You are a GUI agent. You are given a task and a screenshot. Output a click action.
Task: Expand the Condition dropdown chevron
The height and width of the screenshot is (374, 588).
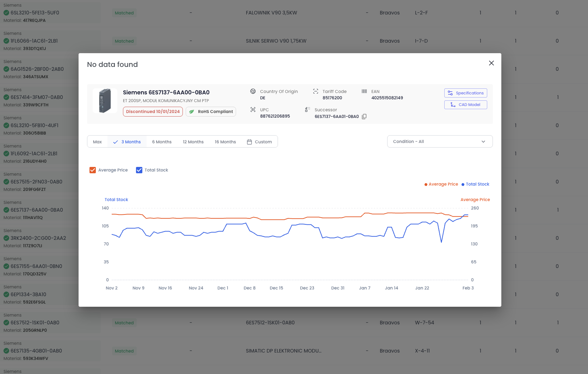click(x=483, y=142)
